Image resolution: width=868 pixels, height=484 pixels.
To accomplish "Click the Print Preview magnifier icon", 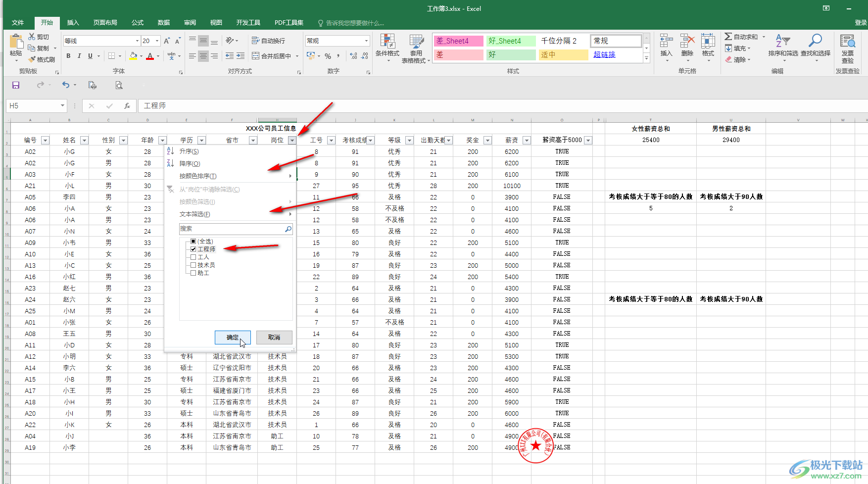I will 119,85.
